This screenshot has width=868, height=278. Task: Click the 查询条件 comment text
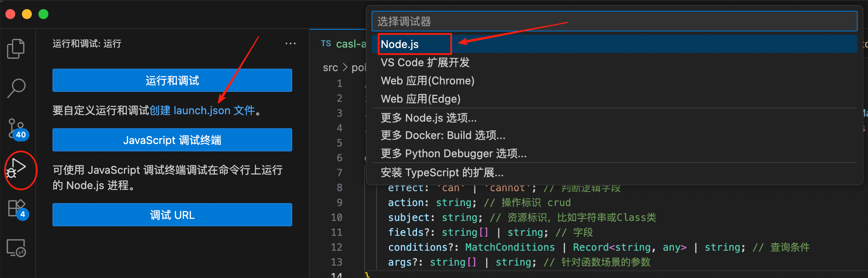(x=790, y=247)
